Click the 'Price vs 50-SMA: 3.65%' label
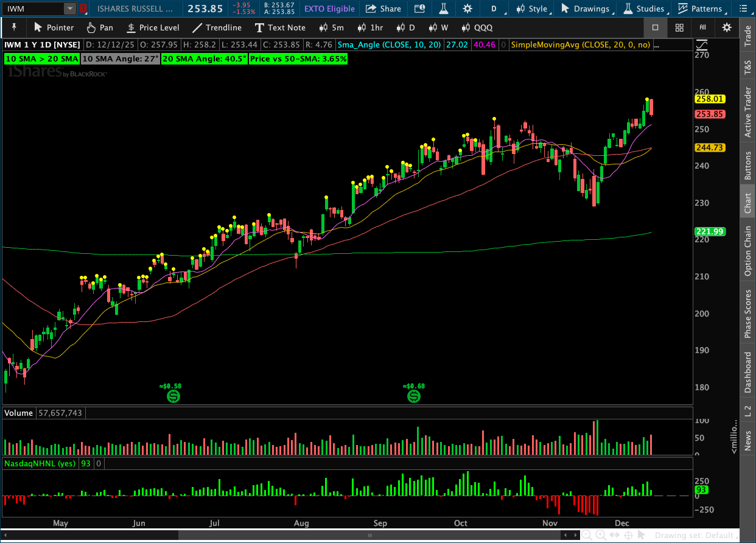The image size is (756, 543). (x=299, y=59)
